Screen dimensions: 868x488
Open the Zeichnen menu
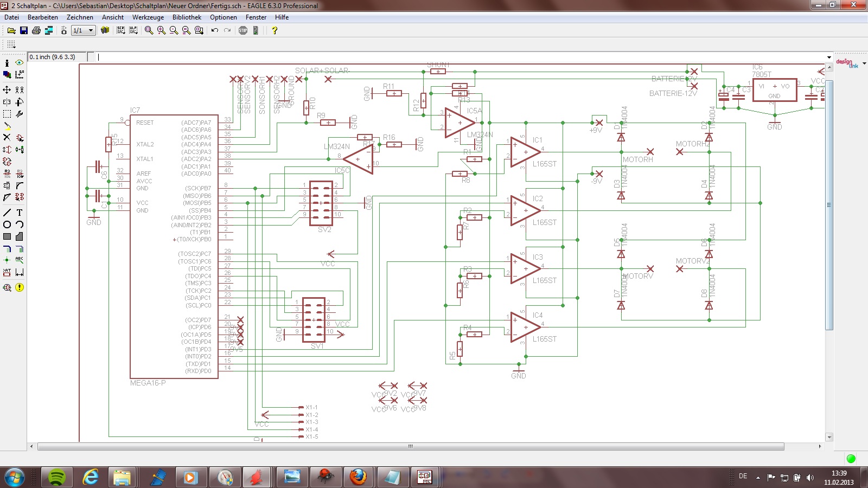(80, 17)
